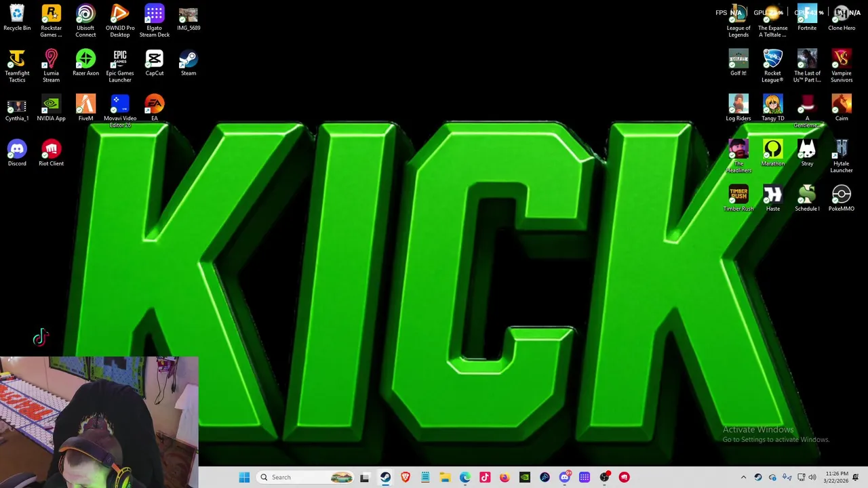Screen dimensions: 868x488
Task: Launch Fortnite desktop shortcut
Action: click(807, 18)
